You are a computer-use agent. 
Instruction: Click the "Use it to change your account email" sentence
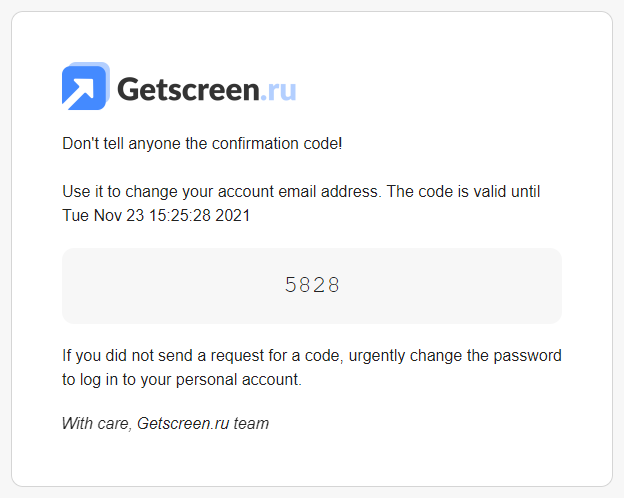222,192
